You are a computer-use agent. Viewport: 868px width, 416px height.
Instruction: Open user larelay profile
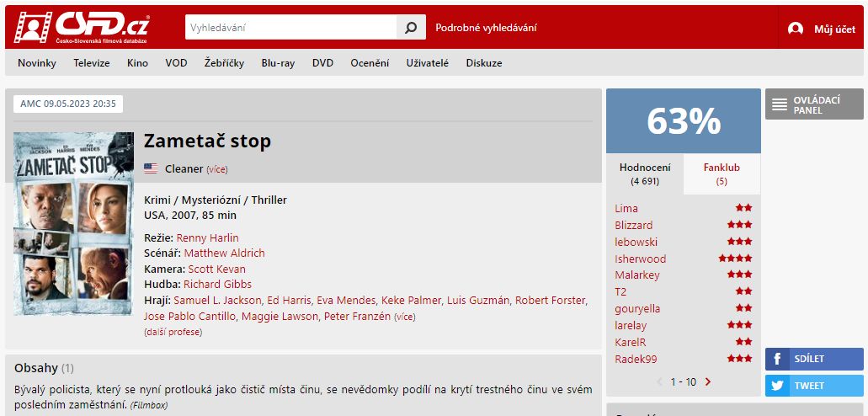click(x=631, y=325)
